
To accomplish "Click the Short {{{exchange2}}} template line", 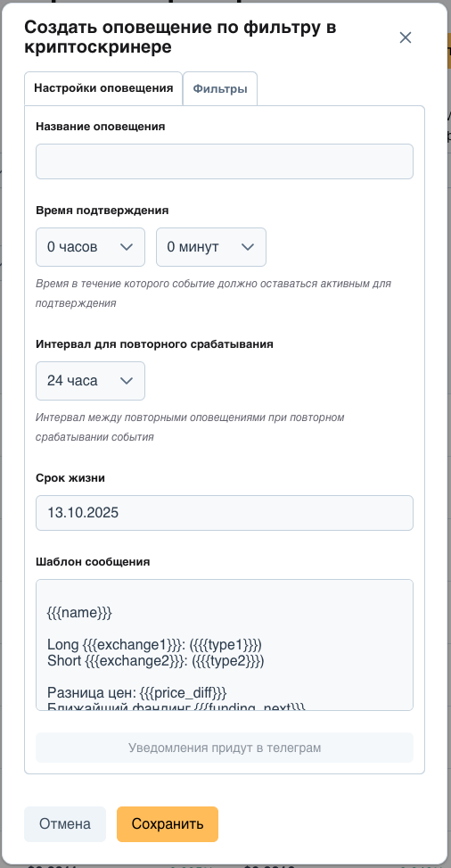I will point(156,661).
